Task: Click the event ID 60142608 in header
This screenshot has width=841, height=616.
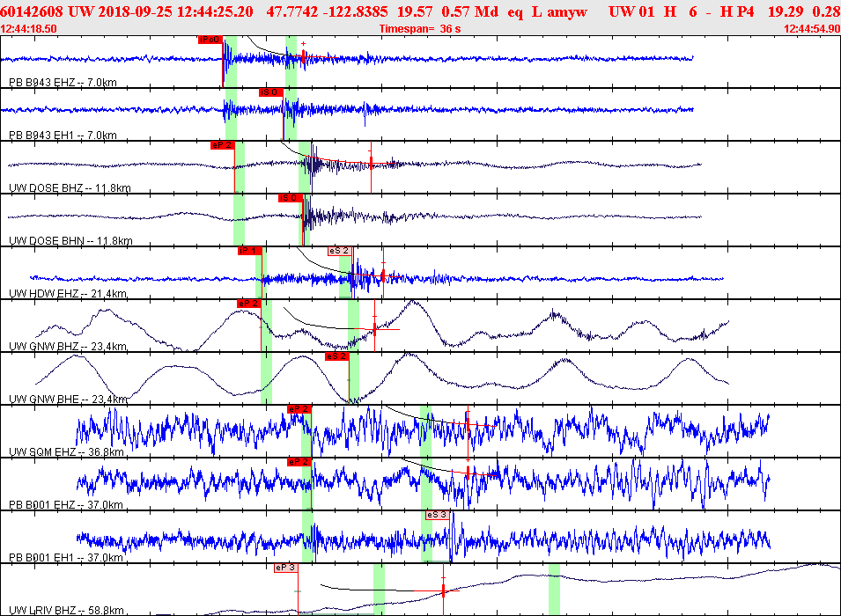Action: (32, 11)
